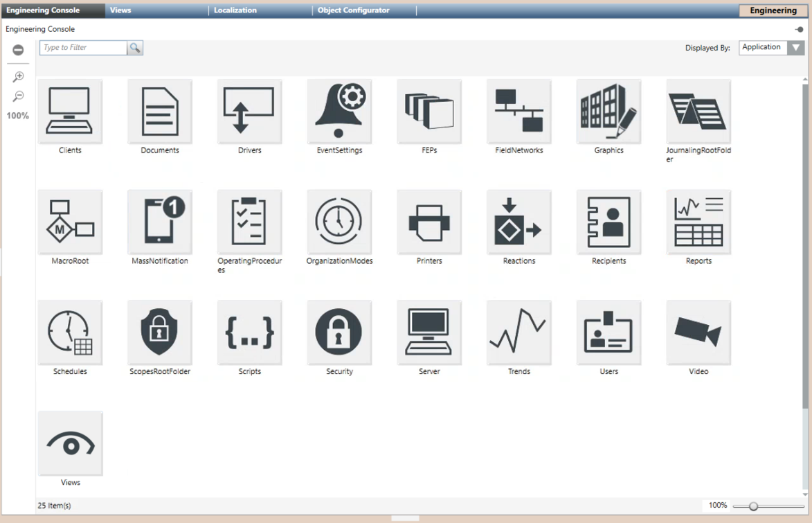Open the Video camera icon
The image size is (812, 523).
pyautogui.click(x=698, y=333)
